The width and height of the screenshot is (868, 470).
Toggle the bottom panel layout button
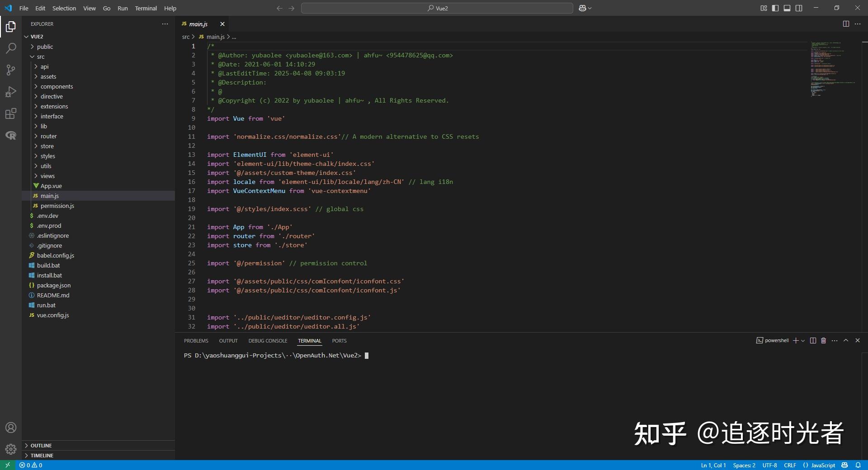pos(787,8)
